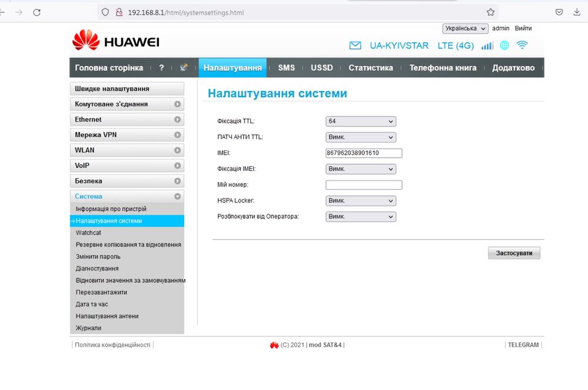Click the Wi-Fi status icon
The width and height of the screenshot is (588, 390).
click(522, 45)
